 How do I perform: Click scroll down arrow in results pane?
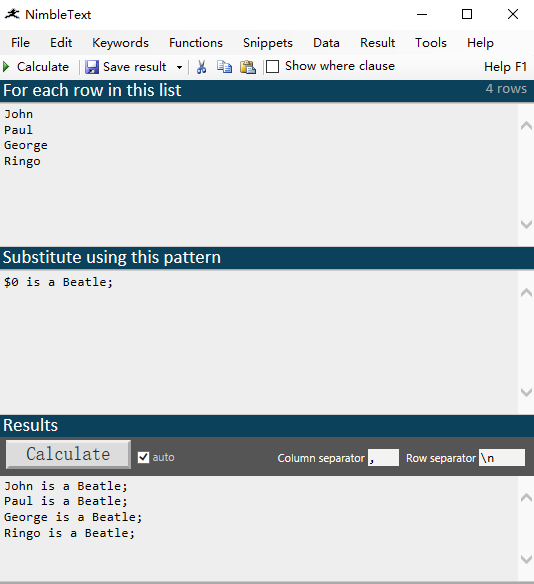pyautogui.click(x=526, y=559)
